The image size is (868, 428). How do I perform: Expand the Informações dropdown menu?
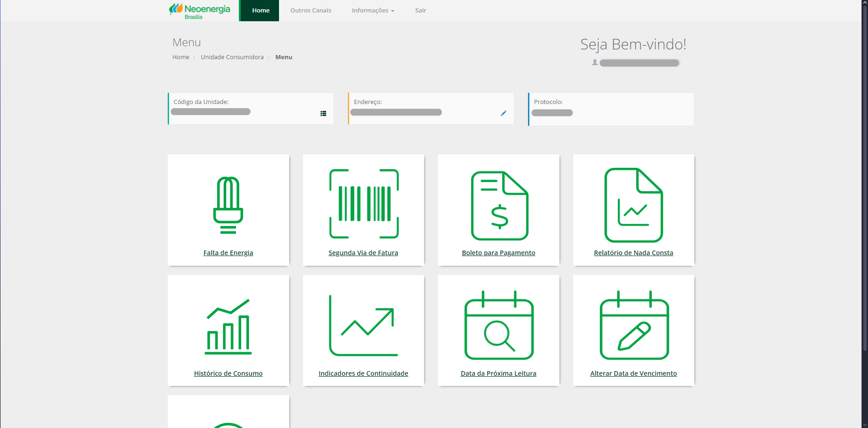[373, 11]
